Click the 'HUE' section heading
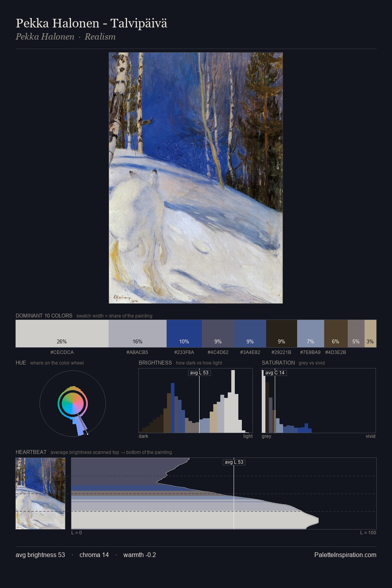Screen dimensions: 392x588 21,363
